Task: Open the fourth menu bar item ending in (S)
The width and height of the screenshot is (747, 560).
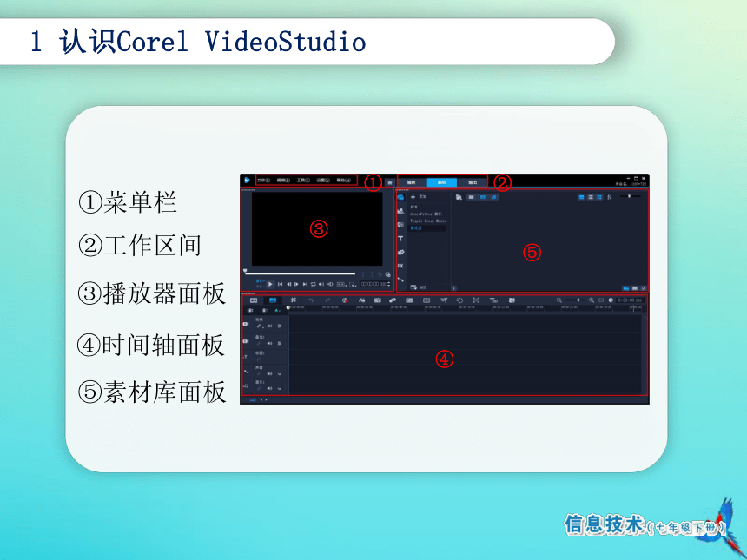Action: 323,181
